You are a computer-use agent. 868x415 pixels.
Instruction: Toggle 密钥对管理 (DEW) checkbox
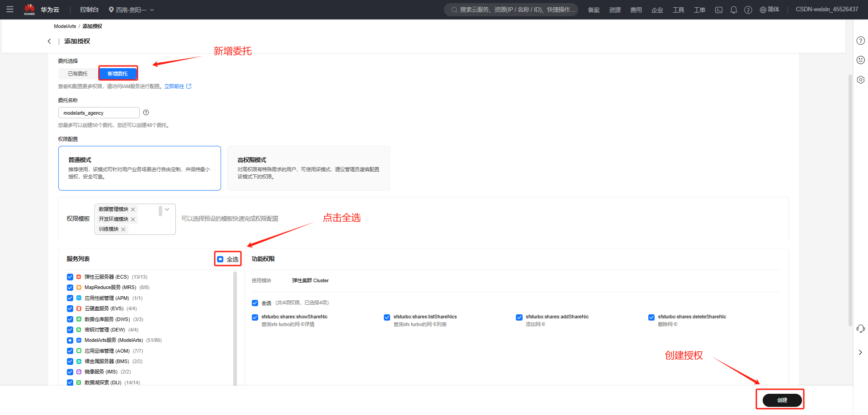(70, 330)
